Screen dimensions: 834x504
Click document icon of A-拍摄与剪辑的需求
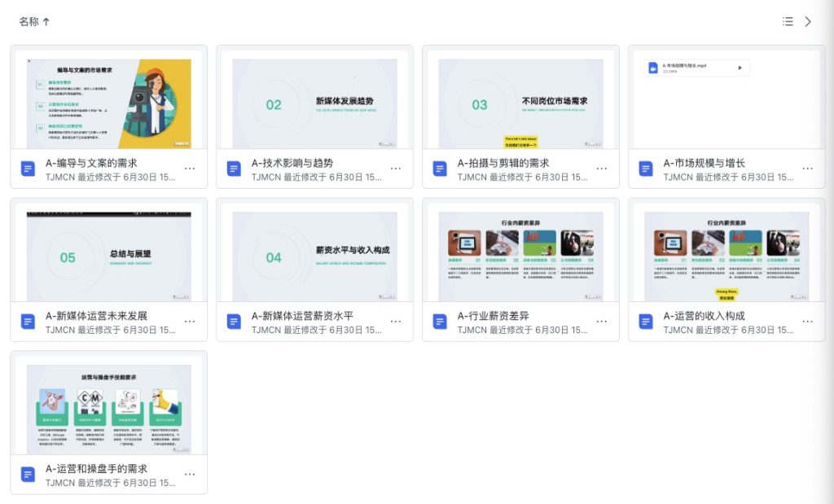[441, 169]
